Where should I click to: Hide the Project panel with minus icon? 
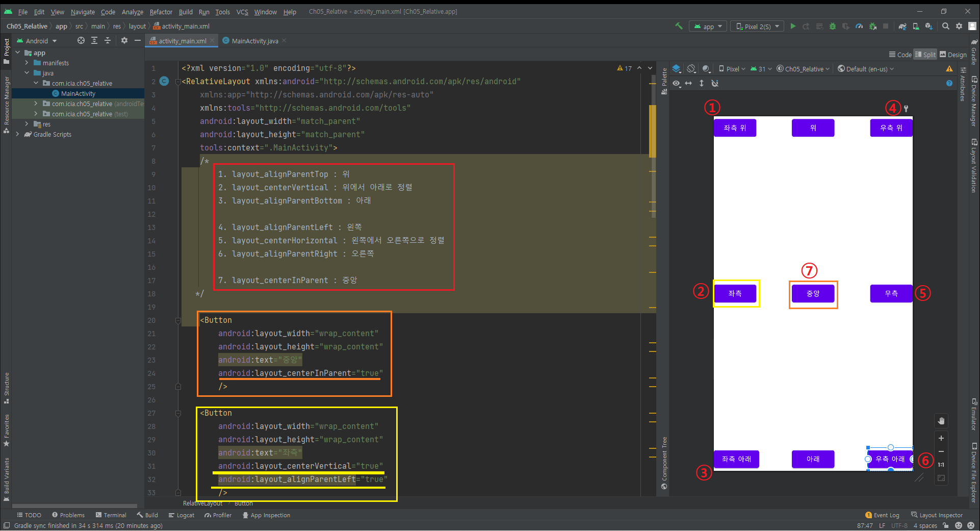(138, 41)
